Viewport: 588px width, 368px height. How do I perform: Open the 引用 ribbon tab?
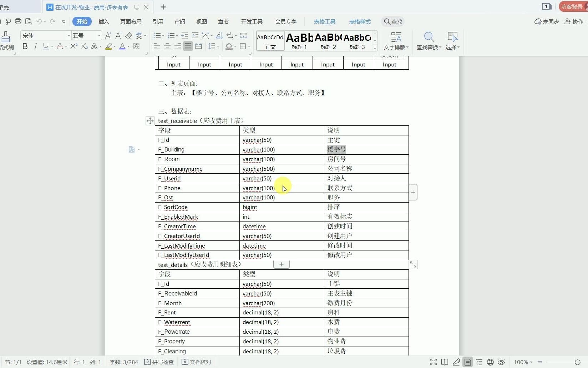[x=158, y=21]
